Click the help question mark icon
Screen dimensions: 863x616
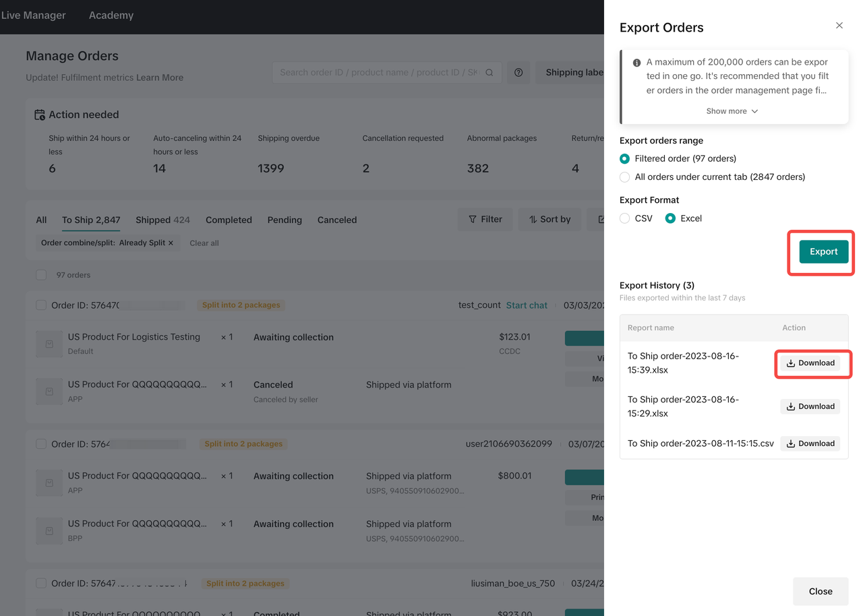pos(518,73)
